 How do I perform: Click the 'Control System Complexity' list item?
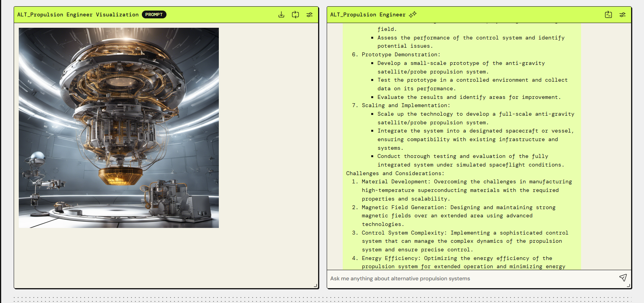pos(465,241)
